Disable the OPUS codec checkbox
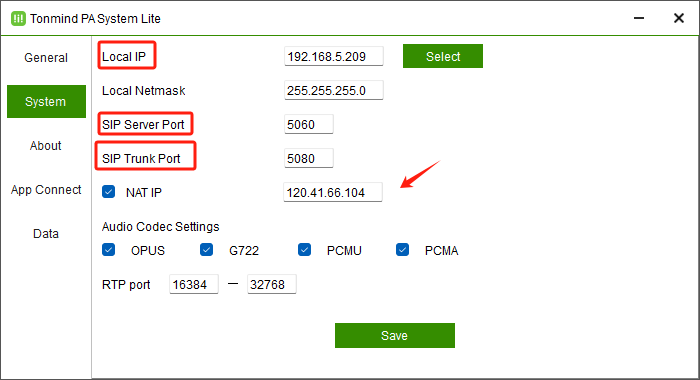Viewport: 700px width, 380px height. point(108,250)
